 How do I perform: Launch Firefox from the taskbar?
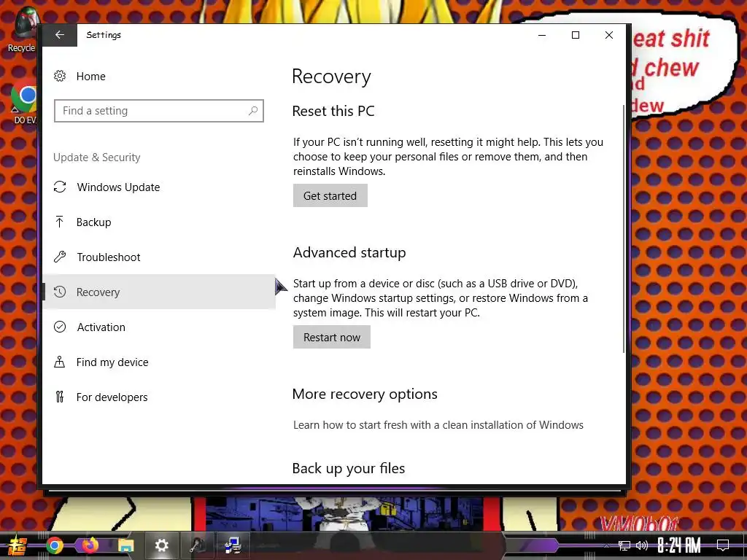[90, 545]
